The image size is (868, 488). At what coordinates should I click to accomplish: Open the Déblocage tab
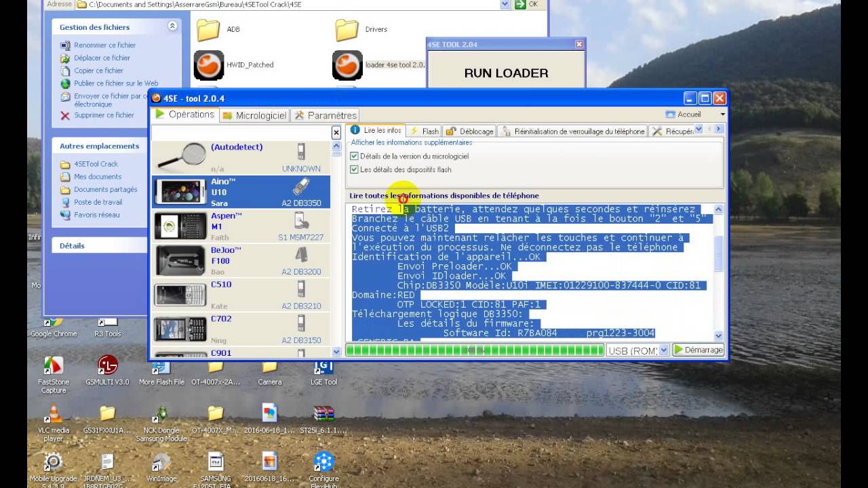click(470, 131)
